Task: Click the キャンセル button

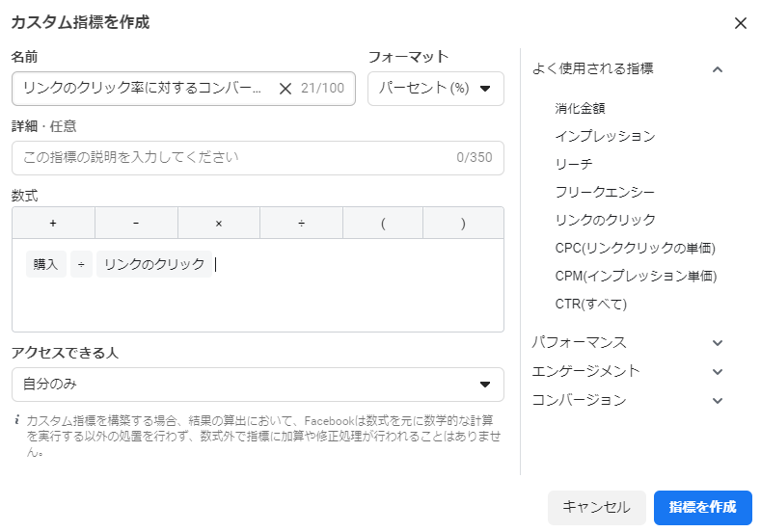Action: pyautogui.click(x=596, y=507)
